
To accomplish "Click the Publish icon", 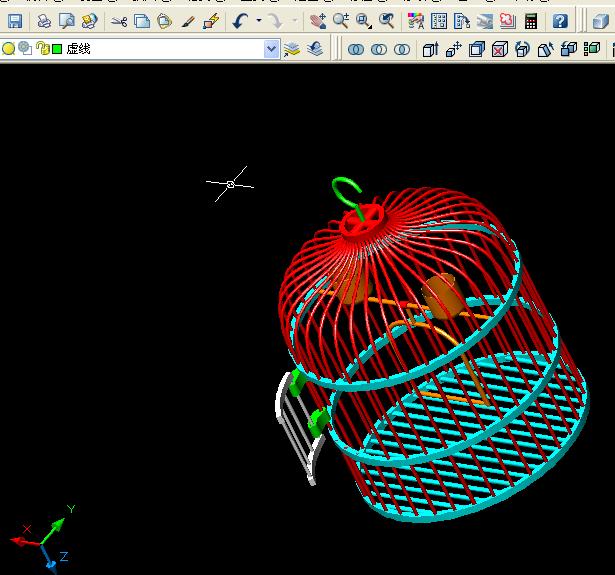I will point(89,21).
